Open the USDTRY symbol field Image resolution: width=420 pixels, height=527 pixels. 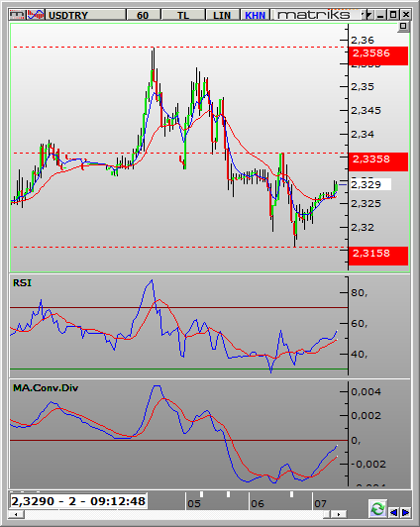coord(85,15)
